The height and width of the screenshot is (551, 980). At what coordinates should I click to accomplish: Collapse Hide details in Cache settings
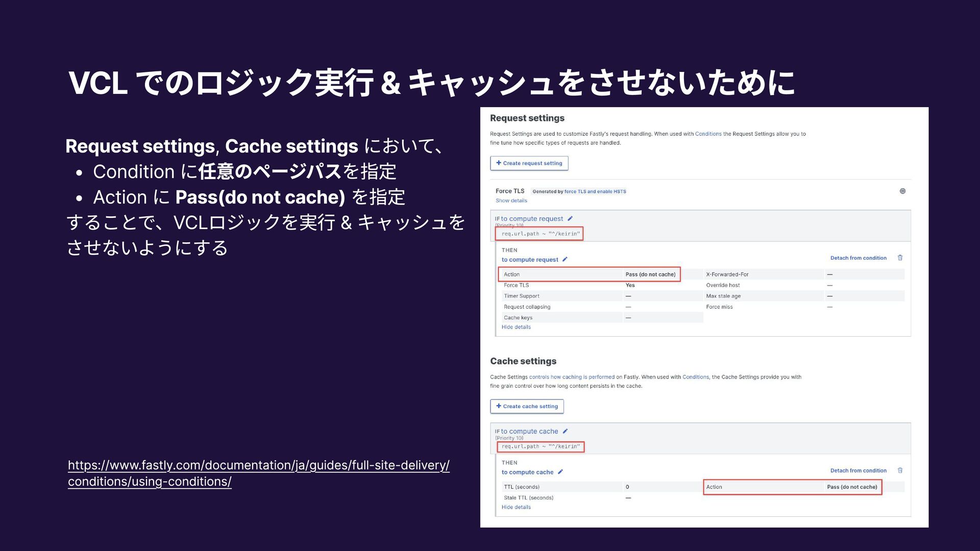(516, 507)
